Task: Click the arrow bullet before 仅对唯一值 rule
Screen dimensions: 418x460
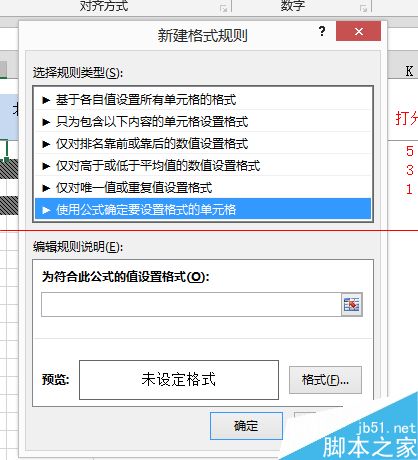Action: 46,188
